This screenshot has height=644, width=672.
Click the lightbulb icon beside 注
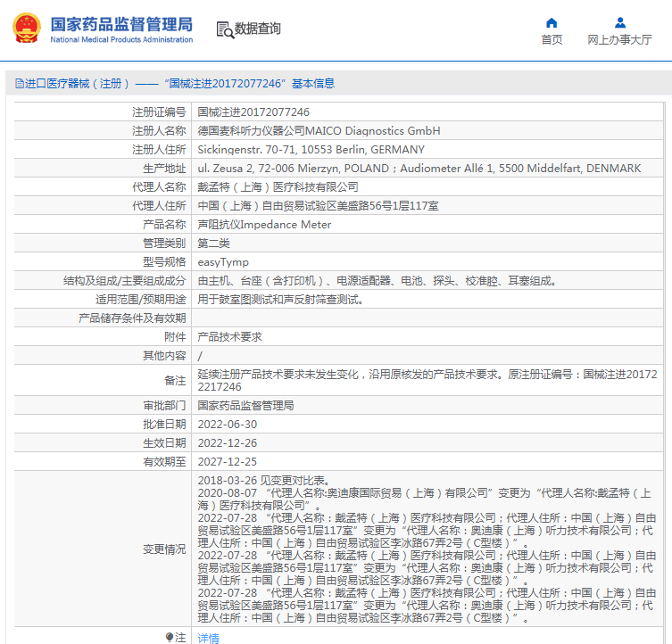tap(170, 637)
